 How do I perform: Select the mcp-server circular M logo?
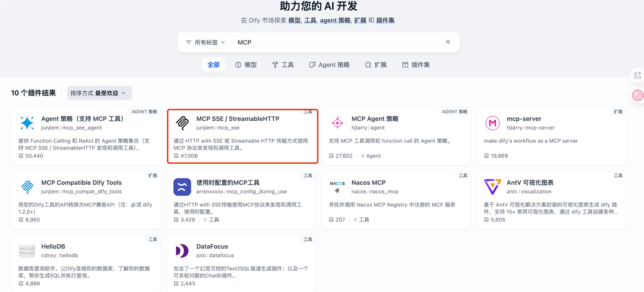pyautogui.click(x=492, y=123)
